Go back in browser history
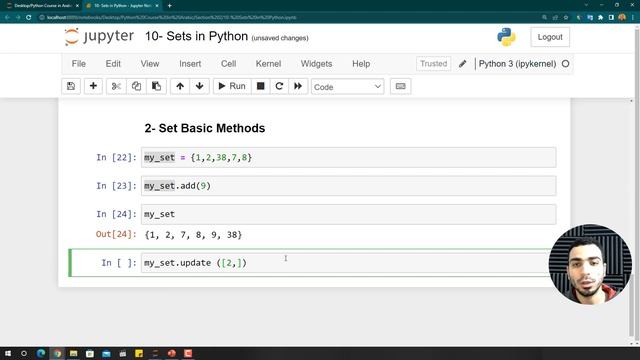This screenshot has width=640, height=360. [x=7, y=18]
